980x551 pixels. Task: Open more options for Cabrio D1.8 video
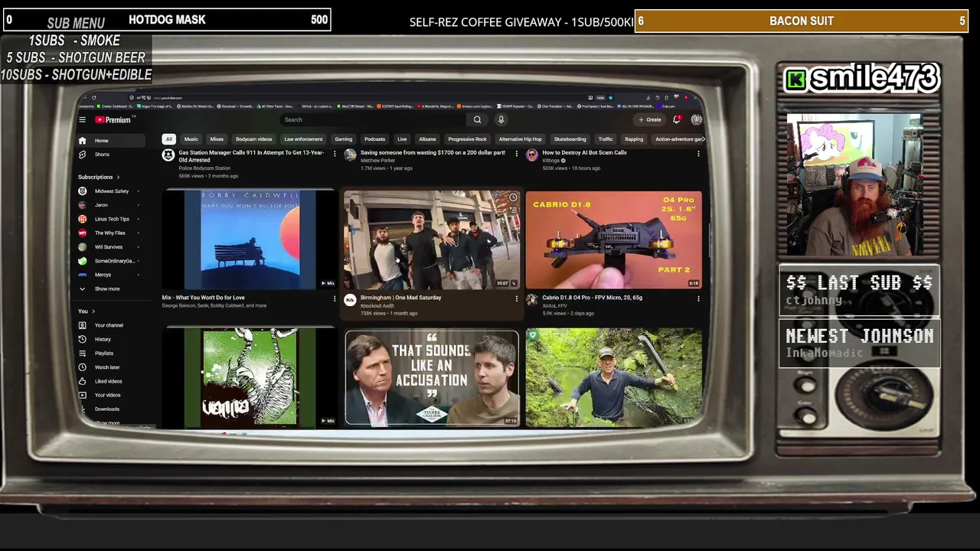point(698,298)
